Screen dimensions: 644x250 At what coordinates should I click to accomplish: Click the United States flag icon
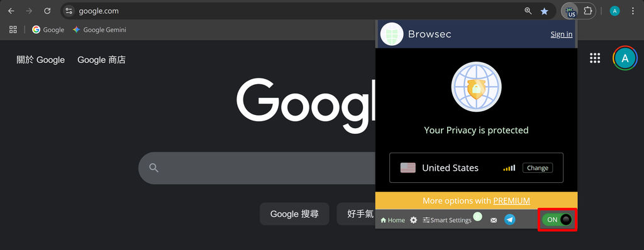(x=408, y=168)
